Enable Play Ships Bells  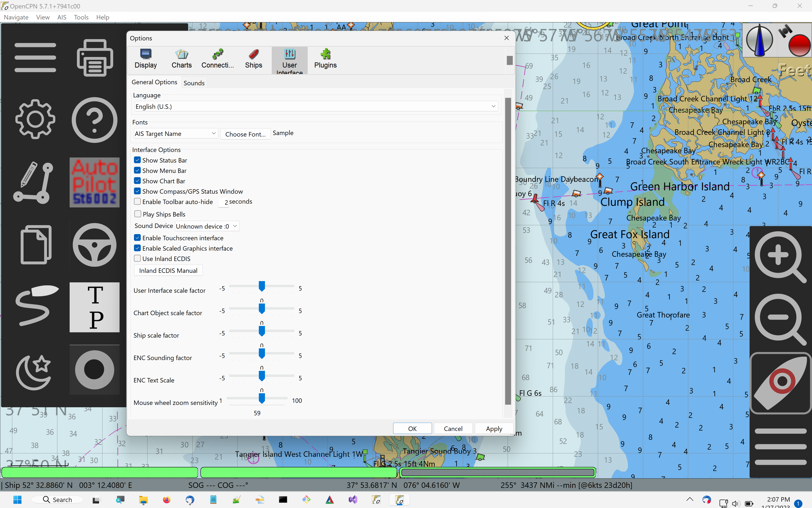[137, 214]
